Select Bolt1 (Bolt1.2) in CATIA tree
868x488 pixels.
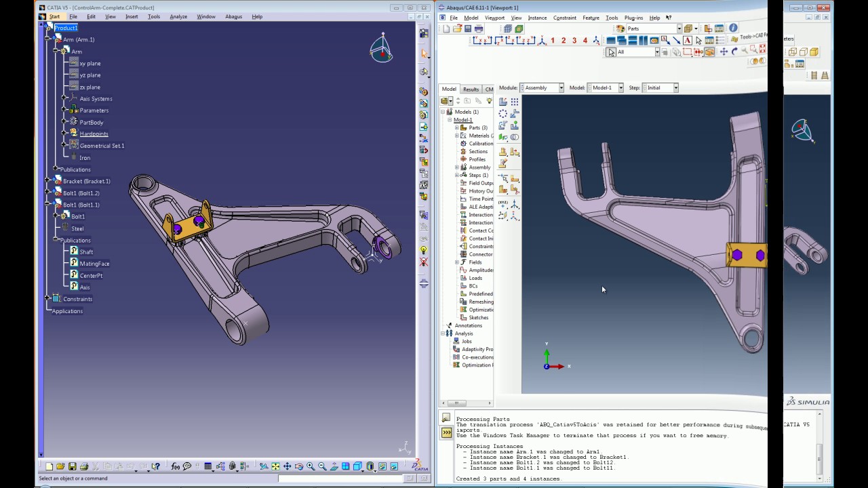point(81,193)
